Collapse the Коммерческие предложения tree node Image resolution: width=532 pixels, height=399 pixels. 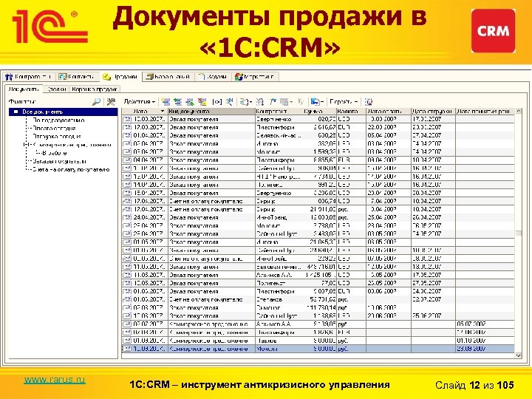click(25, 145)
